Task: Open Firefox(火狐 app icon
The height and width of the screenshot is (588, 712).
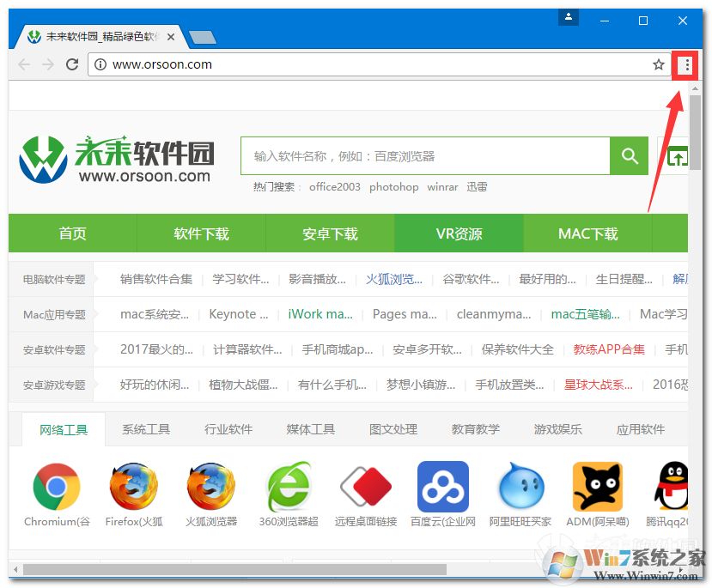Action: coord(134,487)
